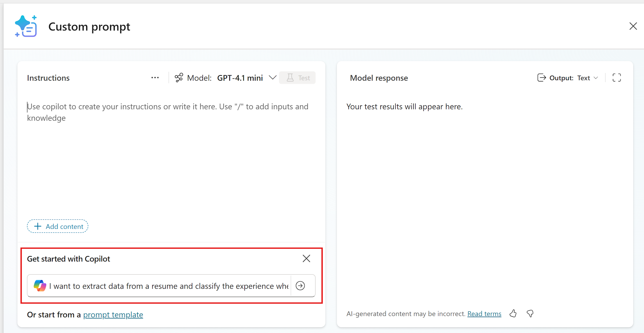Give a thumbs down to the AI response
This screenshot has height=333, width=644.
530,313
